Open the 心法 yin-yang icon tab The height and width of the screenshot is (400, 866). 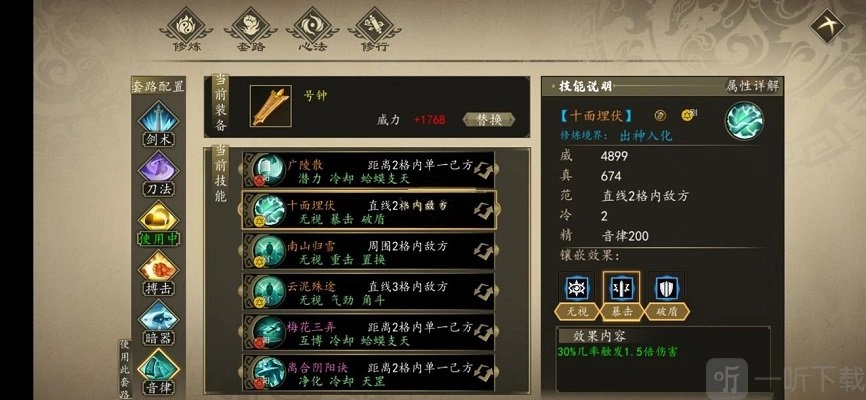(x=313, y=29)
